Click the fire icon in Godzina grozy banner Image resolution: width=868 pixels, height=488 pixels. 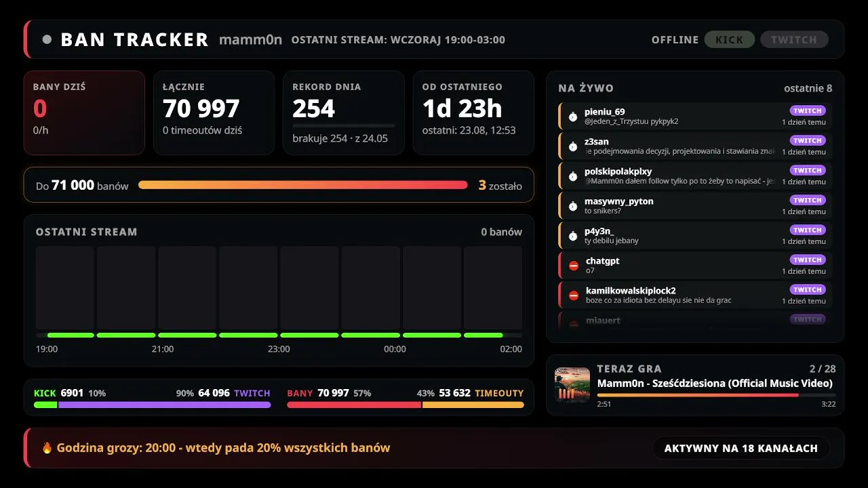pos(47,448)
